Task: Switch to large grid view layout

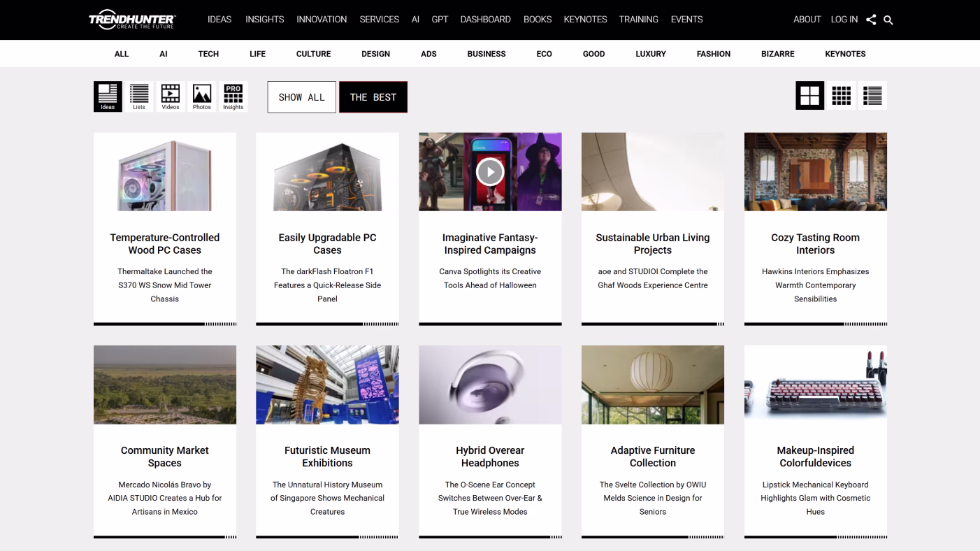Action: point(809,96)
